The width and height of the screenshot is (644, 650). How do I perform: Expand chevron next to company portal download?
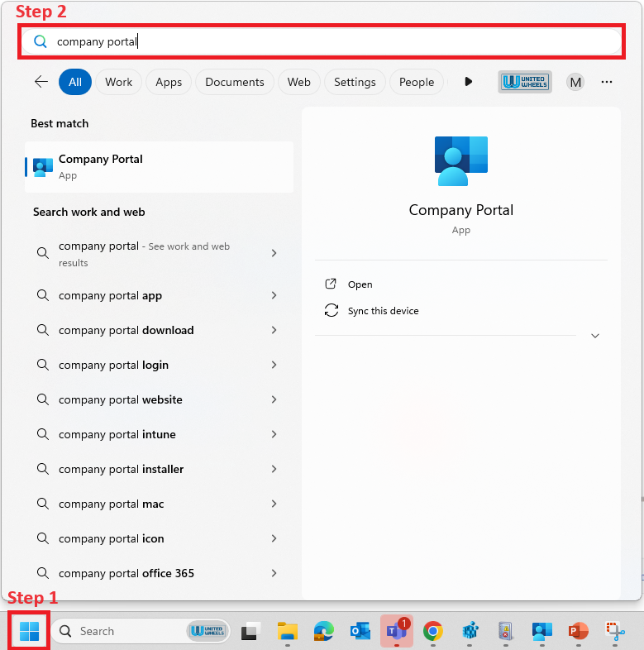pos(274,330)
